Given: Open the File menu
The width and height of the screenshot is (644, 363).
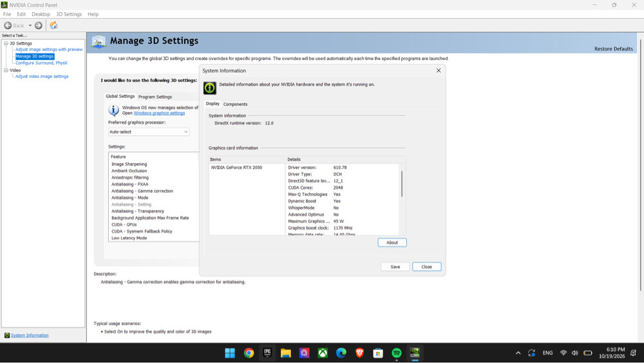Looking at the screenshot, I should 7,14.
